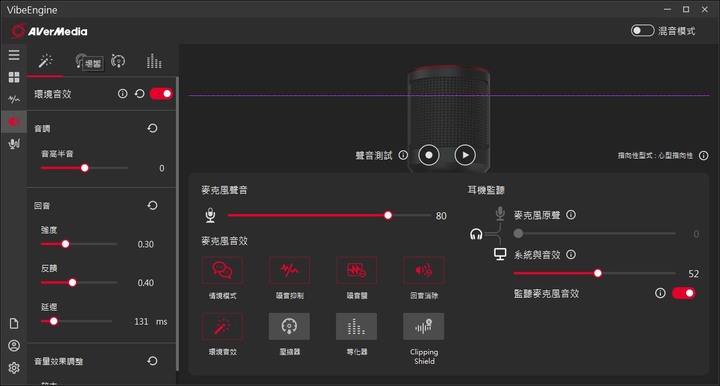Open the waveform icon in the left sidebar

click(14, 99)
